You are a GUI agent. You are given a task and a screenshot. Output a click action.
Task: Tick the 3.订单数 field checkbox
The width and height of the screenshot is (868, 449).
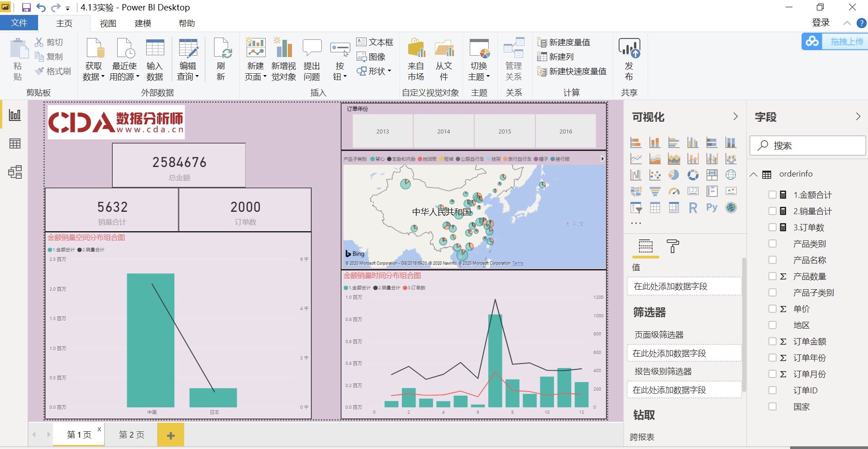pos(773,228)
